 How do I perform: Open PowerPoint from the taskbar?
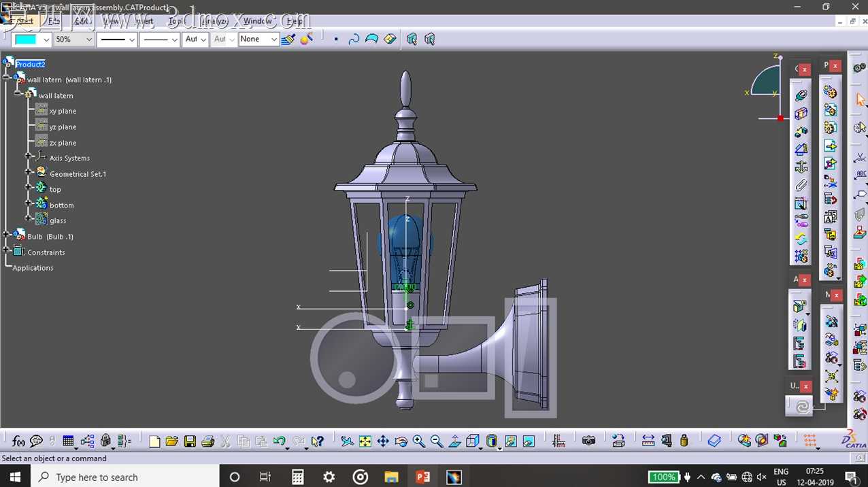point(422,477)
